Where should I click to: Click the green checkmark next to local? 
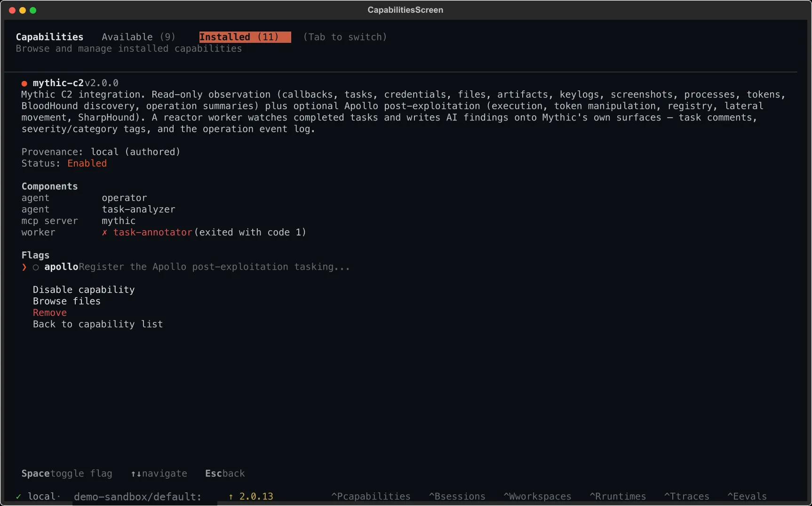coord(19,497)
